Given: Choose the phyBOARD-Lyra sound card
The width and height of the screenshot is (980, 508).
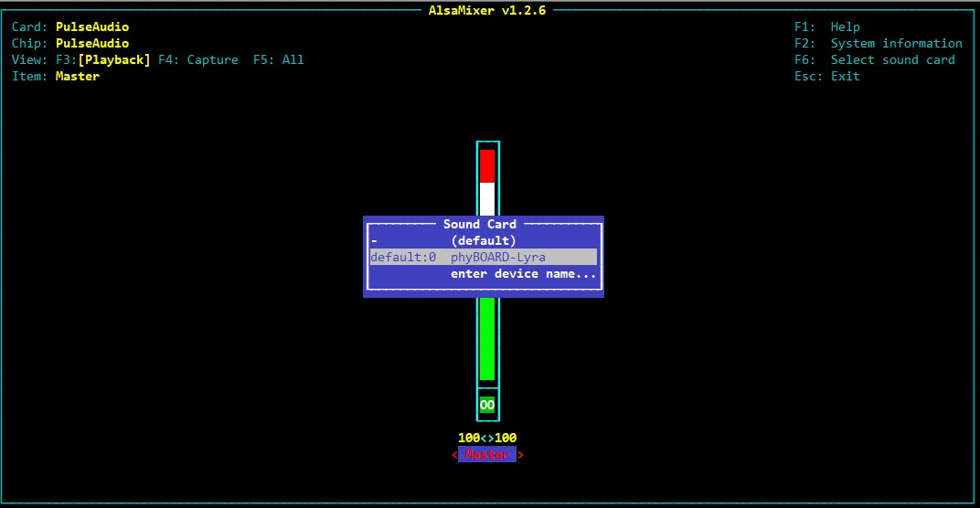Looking at the screenshot, I should (483, 257).
